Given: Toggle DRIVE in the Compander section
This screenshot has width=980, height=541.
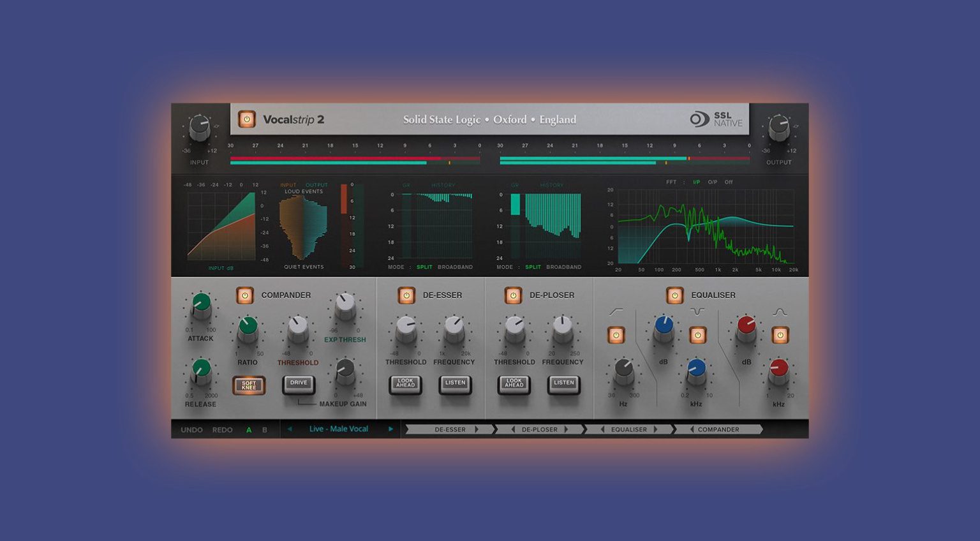Looking at the screenshot, I should tap(297, 383).
